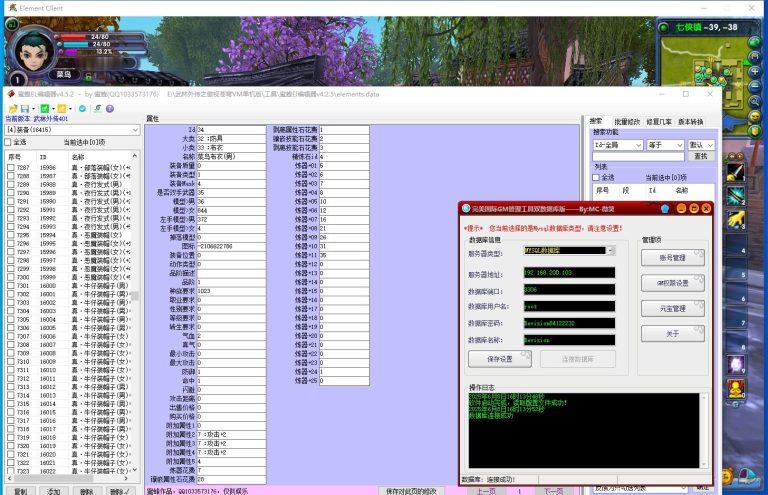Click 保存设置 button

(500, 359)
